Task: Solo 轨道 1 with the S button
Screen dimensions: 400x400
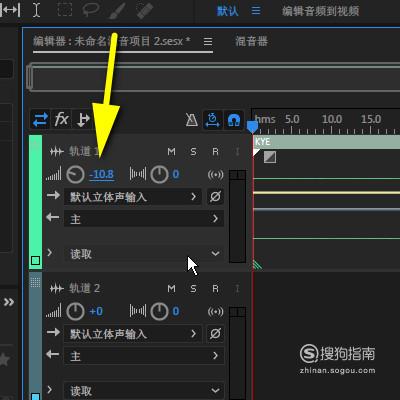Action: [x=193, y=152]
